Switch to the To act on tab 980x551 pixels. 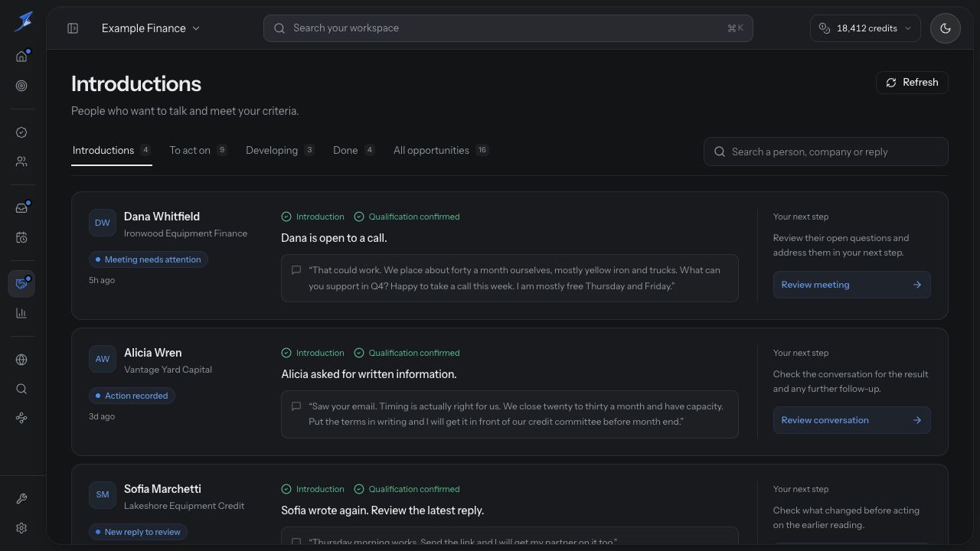pyautogui.click(x=198, y=150)
